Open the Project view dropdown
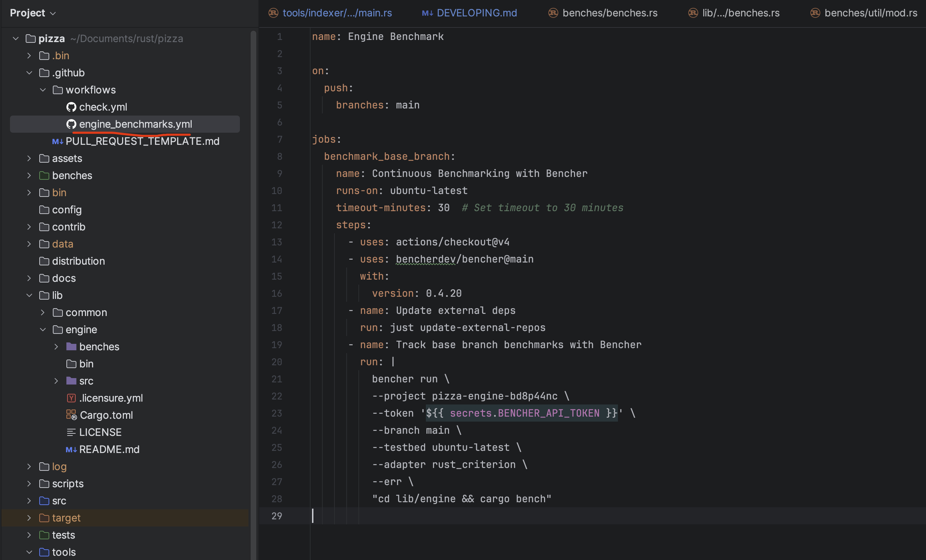This screenshot has height=560, width=926. [x=33, y=13]
